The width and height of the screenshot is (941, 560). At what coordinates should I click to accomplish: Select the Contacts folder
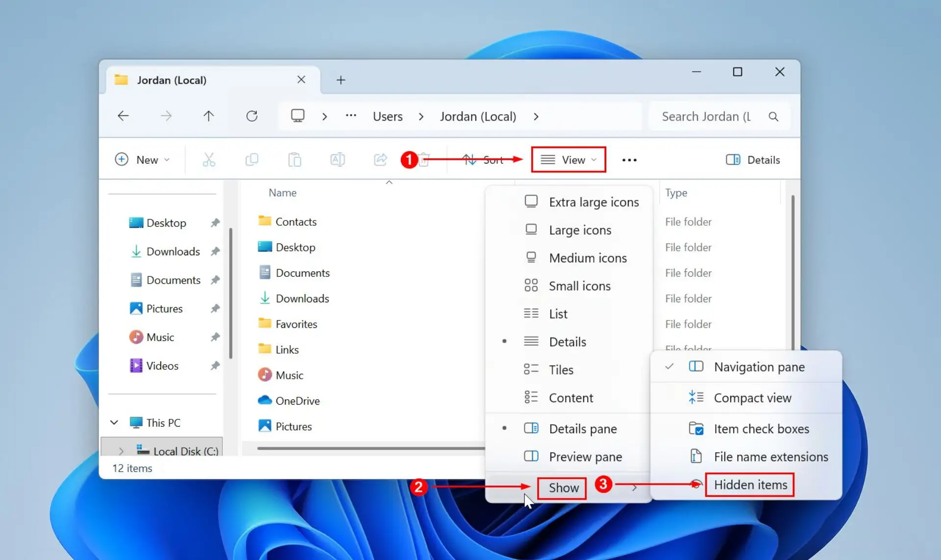(x=287, y=221)
